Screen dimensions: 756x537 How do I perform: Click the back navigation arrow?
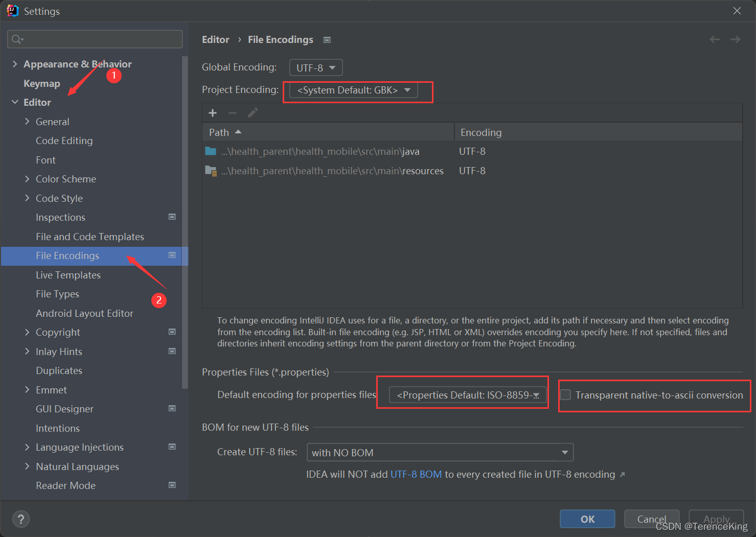tap(715, 39)
